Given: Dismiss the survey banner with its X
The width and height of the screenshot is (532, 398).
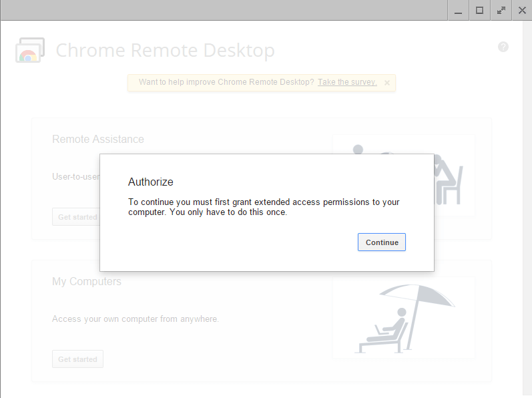Looking at the screenshot, I should tap(386, 83).
